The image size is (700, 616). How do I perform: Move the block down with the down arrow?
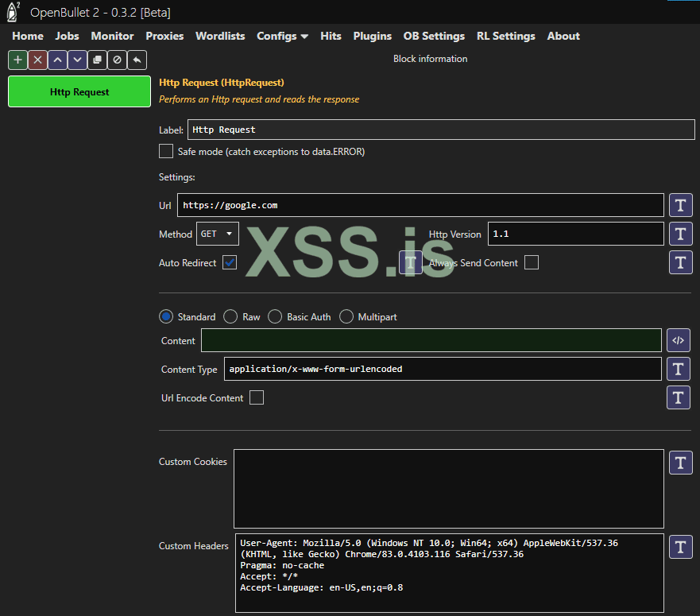(77, 60)
